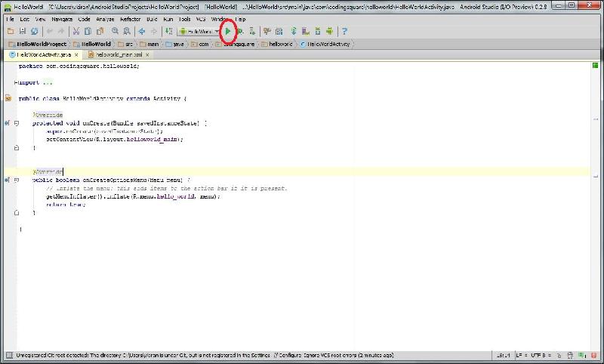
Task: Click the Save All toolbar icon
Action: 23,31
